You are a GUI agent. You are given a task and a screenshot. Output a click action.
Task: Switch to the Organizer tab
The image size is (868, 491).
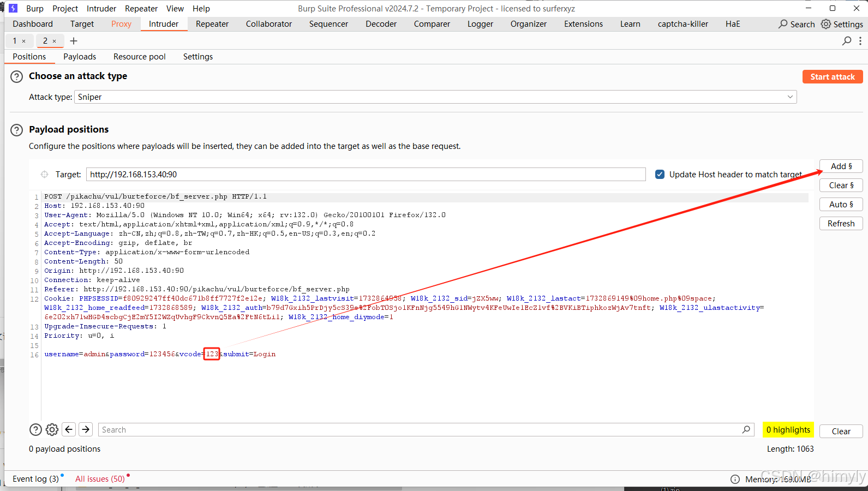529,24
